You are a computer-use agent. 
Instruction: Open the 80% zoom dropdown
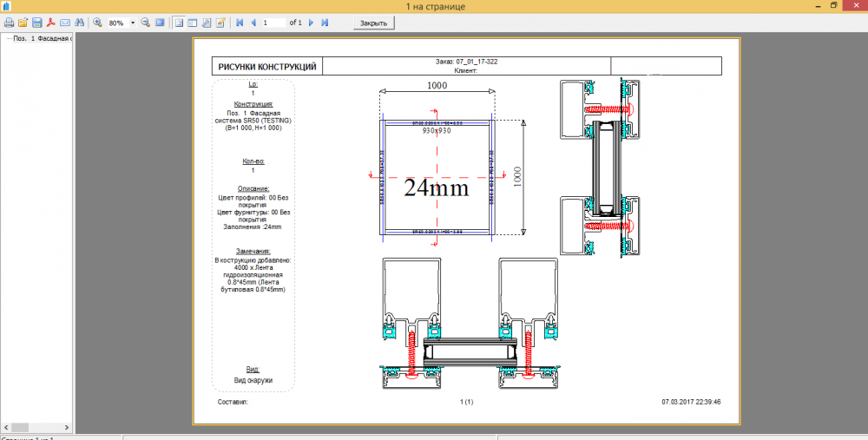133,23
